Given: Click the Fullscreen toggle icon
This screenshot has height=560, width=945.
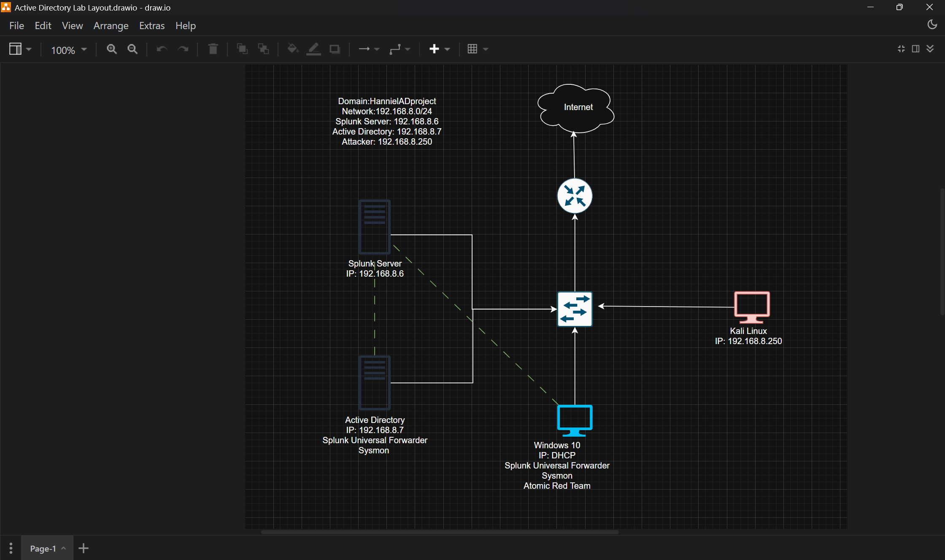Looking at the screenshot, I should click(x=901, y=49).
